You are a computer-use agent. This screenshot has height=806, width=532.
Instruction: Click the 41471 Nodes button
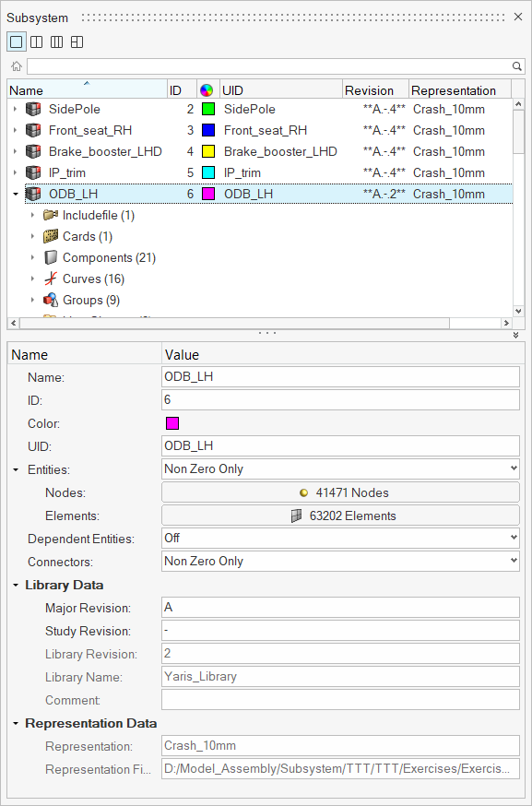(340, 492)
